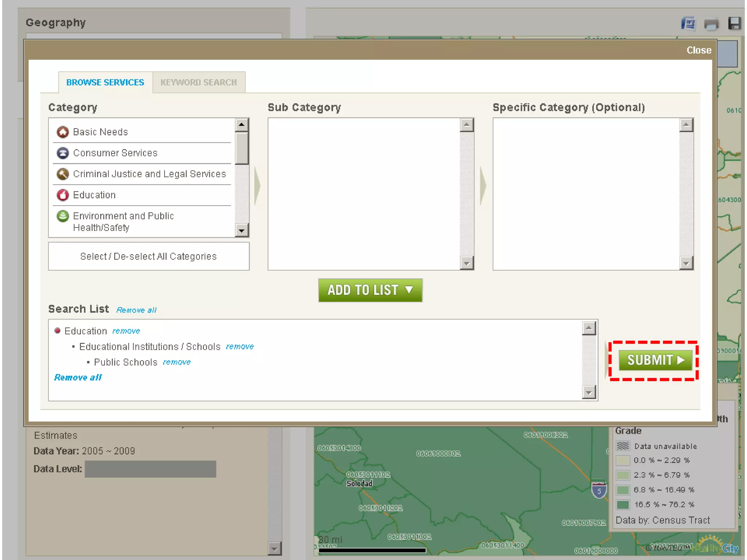Click the Education apple icon
The image size is (747, 560).
pos(63,195)
